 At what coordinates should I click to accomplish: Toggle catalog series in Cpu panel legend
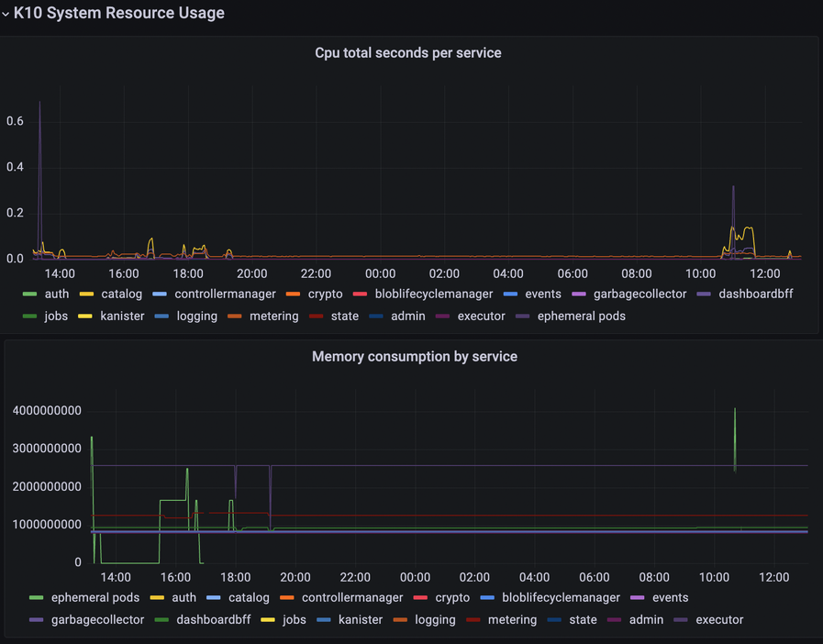pos(122,294)
